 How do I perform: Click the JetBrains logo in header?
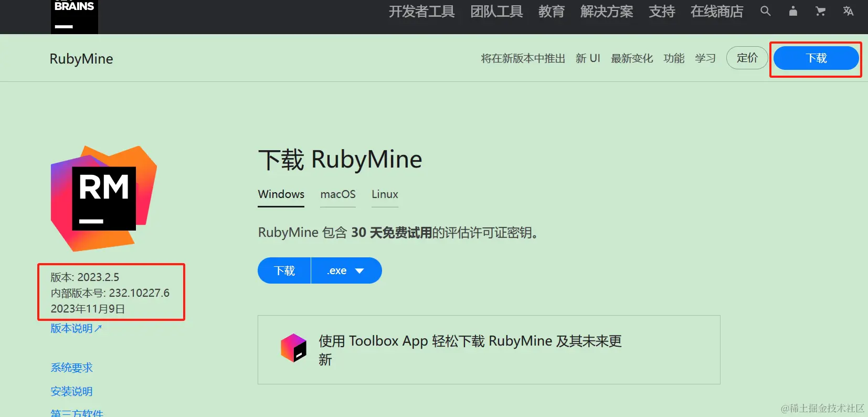click(x=75, y=16)
